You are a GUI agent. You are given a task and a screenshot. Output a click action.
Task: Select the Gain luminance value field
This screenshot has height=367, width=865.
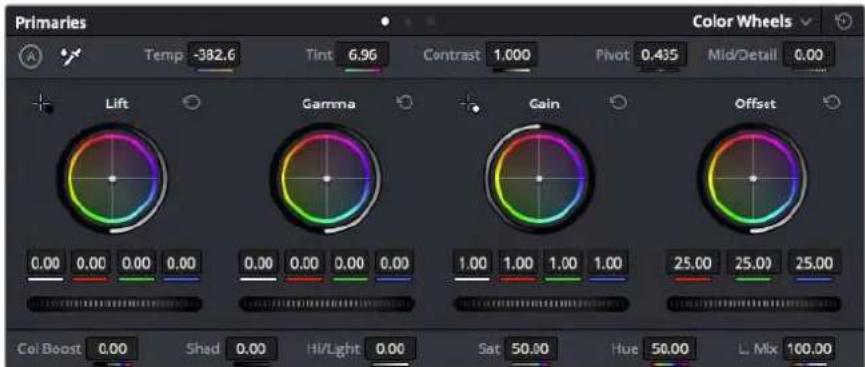(473, 263)
